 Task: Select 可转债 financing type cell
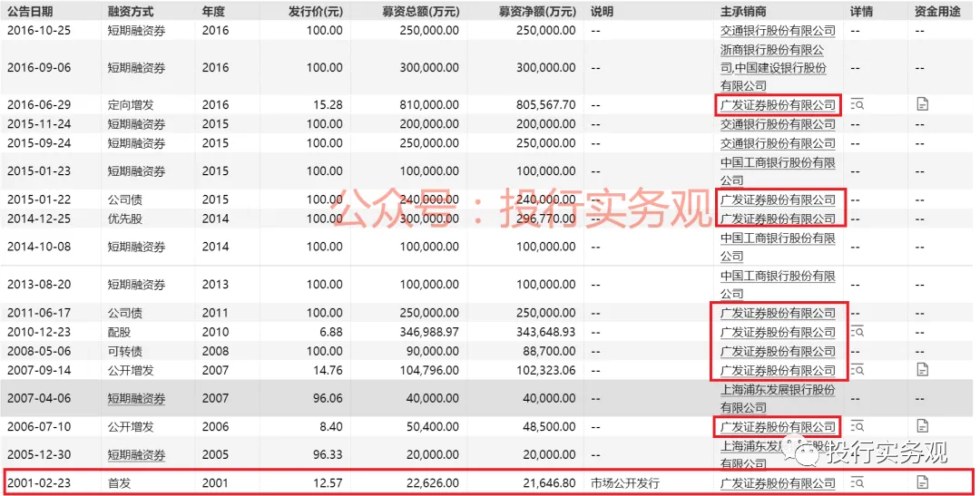[125, 351]
